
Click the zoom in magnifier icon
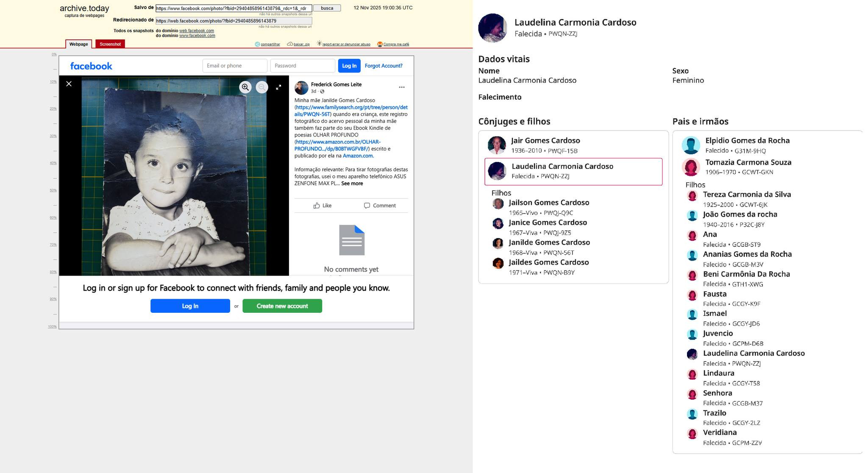245,87
